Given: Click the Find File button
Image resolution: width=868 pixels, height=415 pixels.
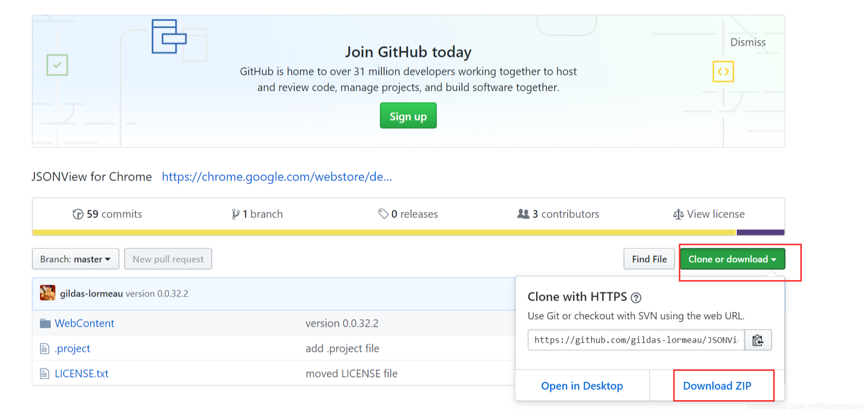Looking at the screenshot, I should pos(649,259).
